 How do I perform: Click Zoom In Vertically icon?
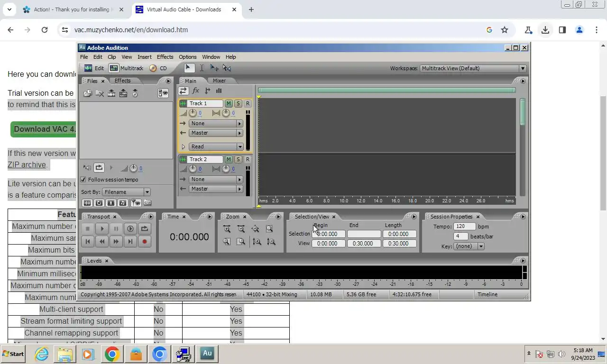(257, 241)
